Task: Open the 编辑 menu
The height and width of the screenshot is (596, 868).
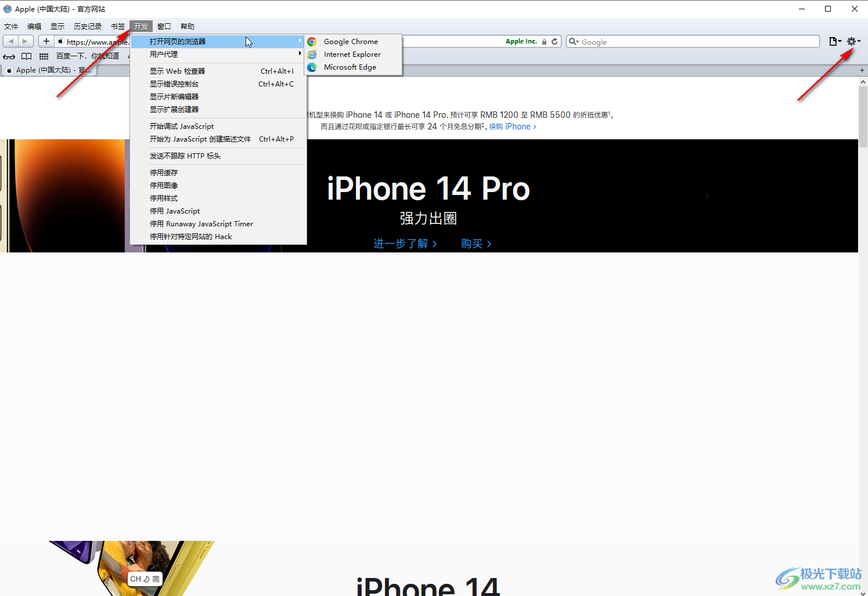Action: 34,27
